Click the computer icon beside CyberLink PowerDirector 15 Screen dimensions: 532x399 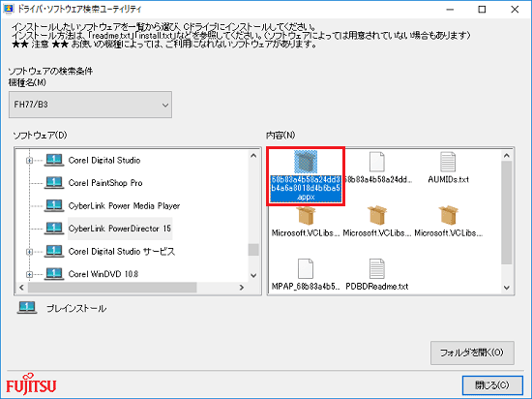click(54, 229)
